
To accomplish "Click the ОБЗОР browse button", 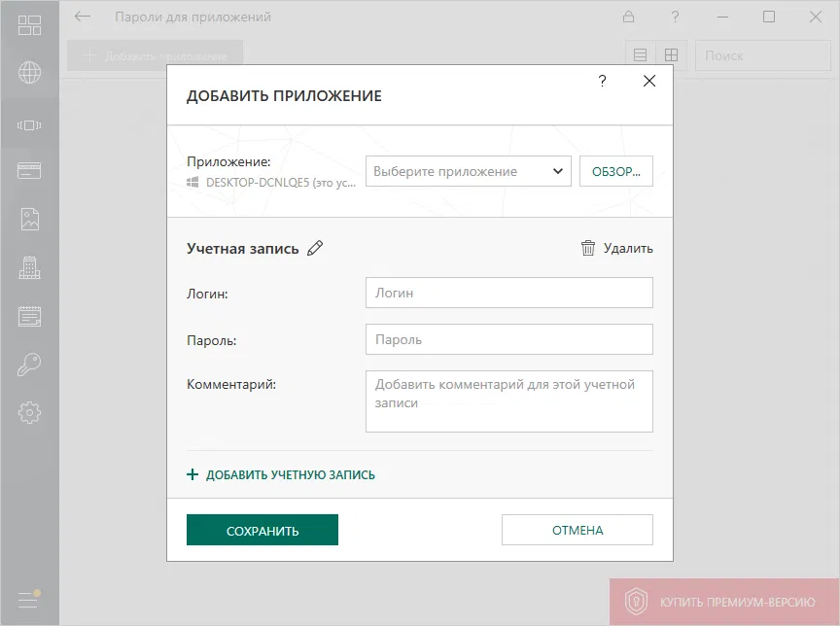I will point(616,171).
